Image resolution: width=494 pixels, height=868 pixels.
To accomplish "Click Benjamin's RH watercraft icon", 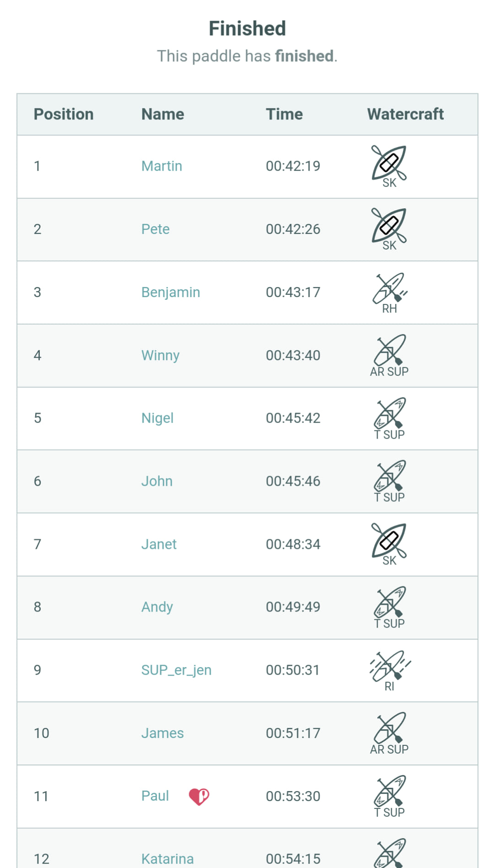I will click(x=389, y=293).
